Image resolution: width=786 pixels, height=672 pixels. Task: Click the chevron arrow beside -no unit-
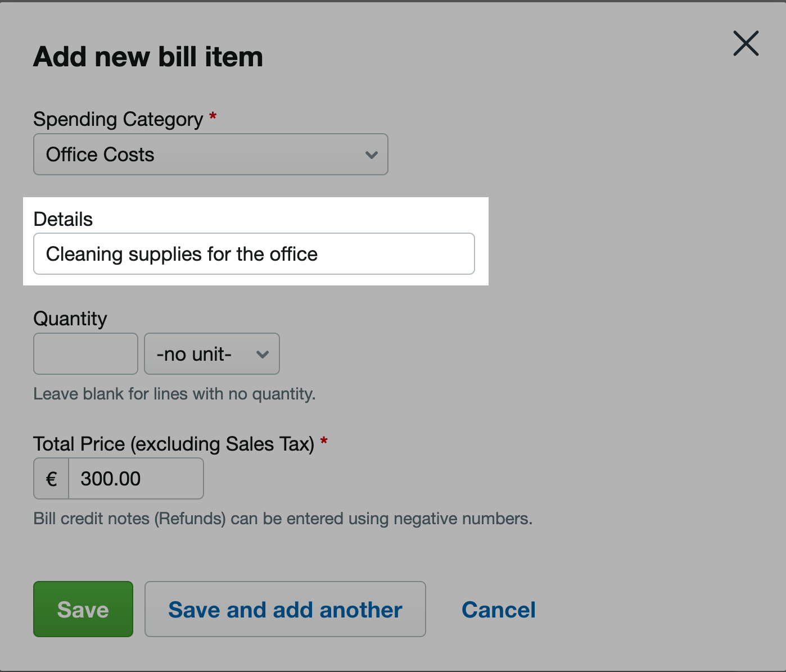click(x=262, y=355)
